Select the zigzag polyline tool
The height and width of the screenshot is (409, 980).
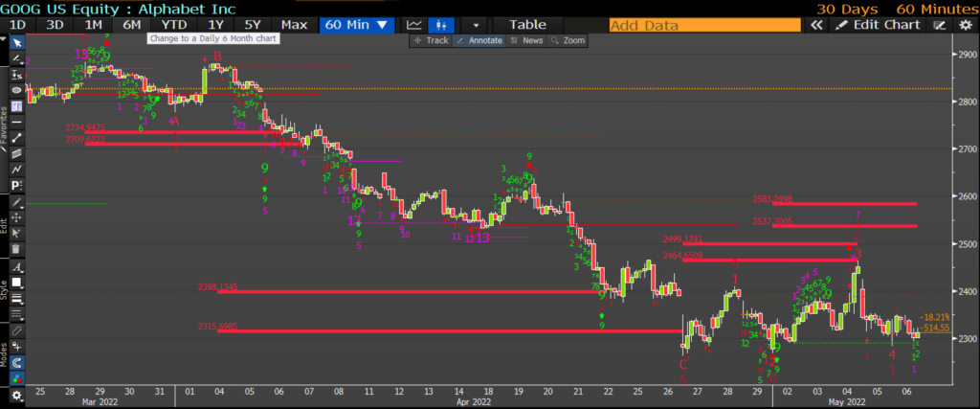pyautogui.click(x=17, y=170)
